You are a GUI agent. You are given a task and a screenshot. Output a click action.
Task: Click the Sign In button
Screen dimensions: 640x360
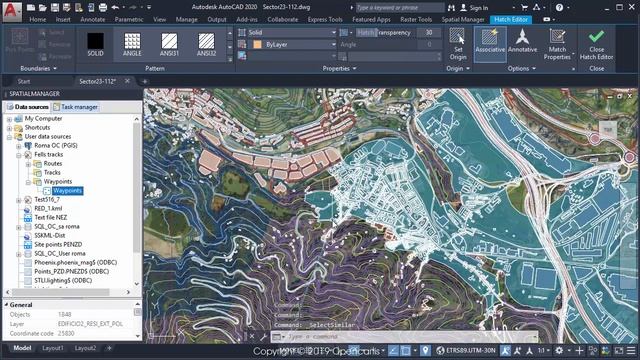[474, 7]
